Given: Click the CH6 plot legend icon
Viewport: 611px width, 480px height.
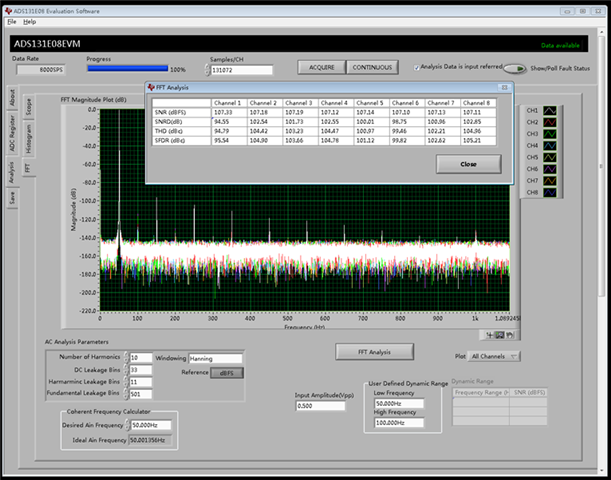Looking at the screenshot, I should [550, 169].
